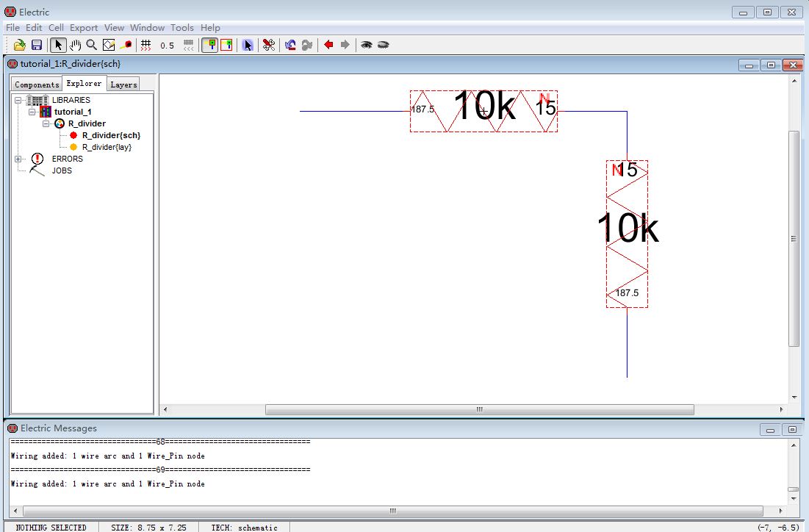Show contents with the open eye icon

pyautogui.click(x=366, y=45)
